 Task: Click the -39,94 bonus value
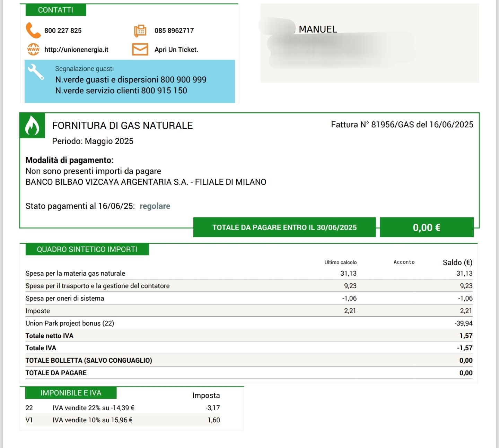[x=464, y=323]
